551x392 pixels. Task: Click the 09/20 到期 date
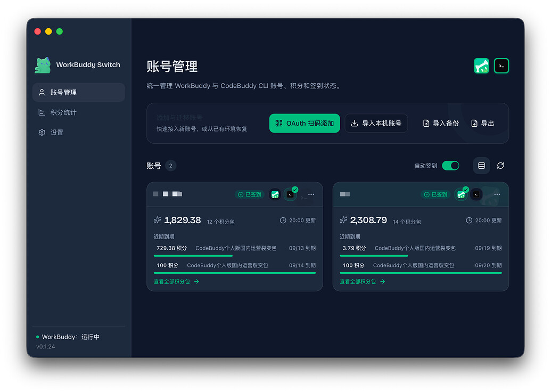tap(488, 265)
